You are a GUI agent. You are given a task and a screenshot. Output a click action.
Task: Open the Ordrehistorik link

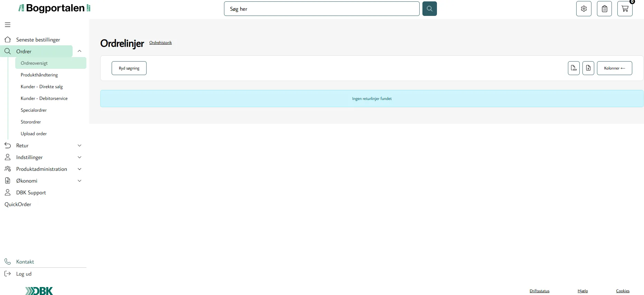click(160, 43)
